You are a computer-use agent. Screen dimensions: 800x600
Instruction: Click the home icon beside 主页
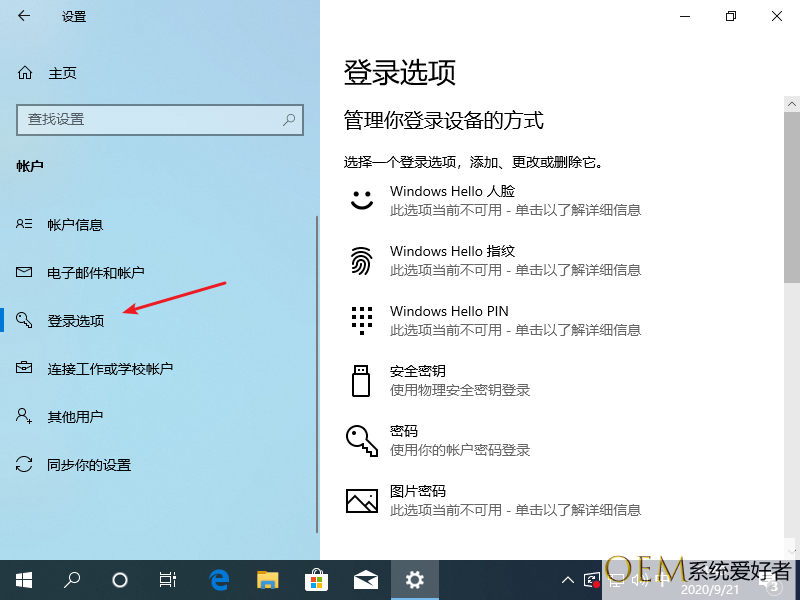(x=25, y=73)
